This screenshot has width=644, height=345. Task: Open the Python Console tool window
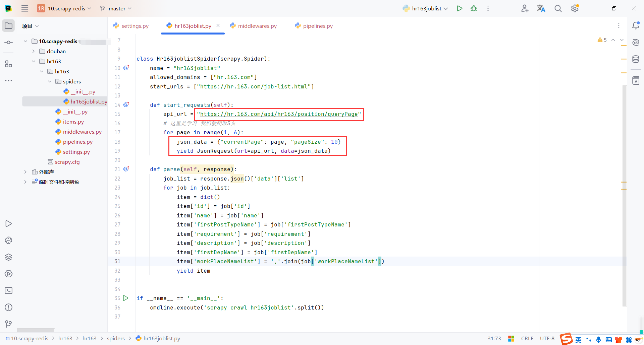click(9, 240)
